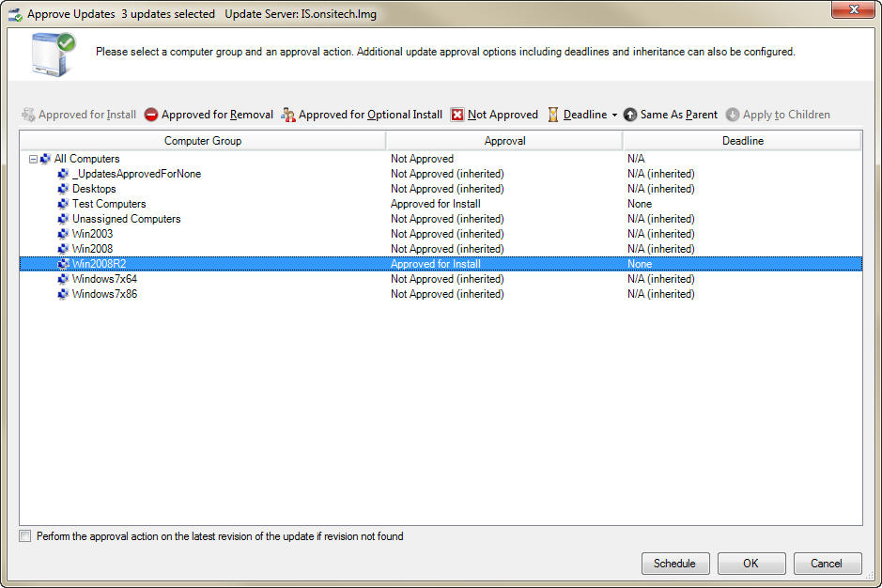The height and width of the screenshot is (588, 882).
Task: Select the Win2008R2 group name
Action: [x=99, y=264]
